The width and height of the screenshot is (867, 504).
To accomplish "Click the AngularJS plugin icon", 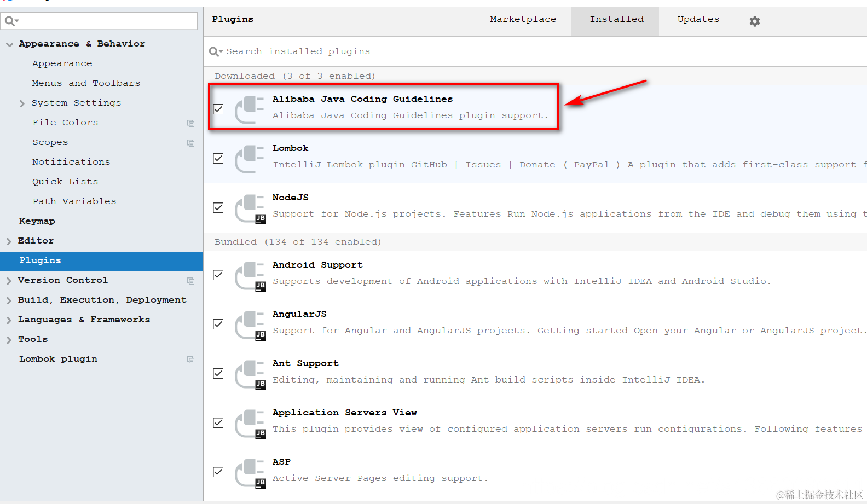I will pos(250,325).
